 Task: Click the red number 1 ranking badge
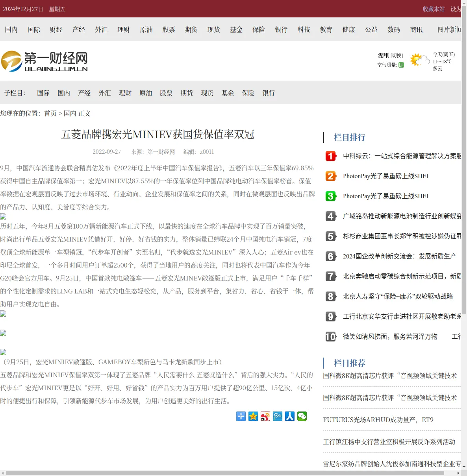[331, 156]
